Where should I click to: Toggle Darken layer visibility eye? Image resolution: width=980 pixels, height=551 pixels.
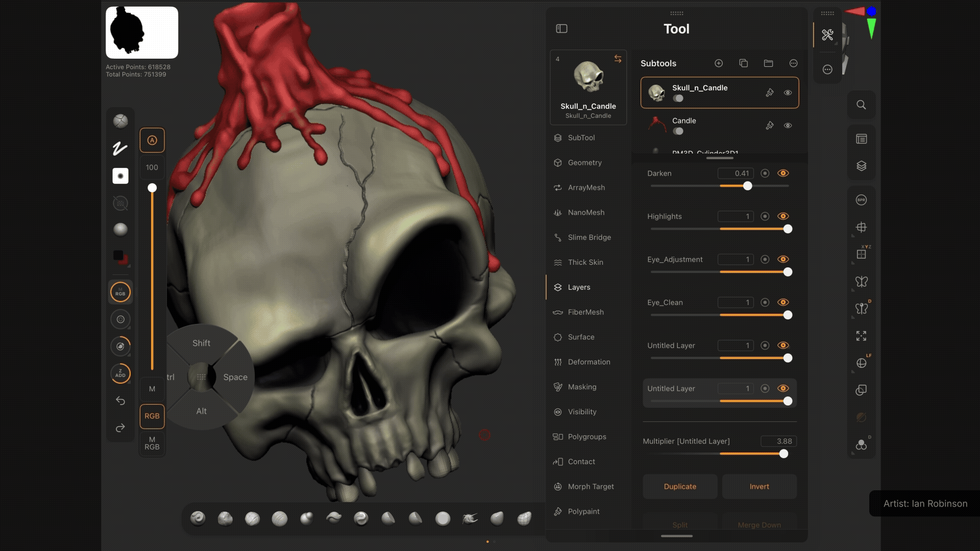point(783,173)
